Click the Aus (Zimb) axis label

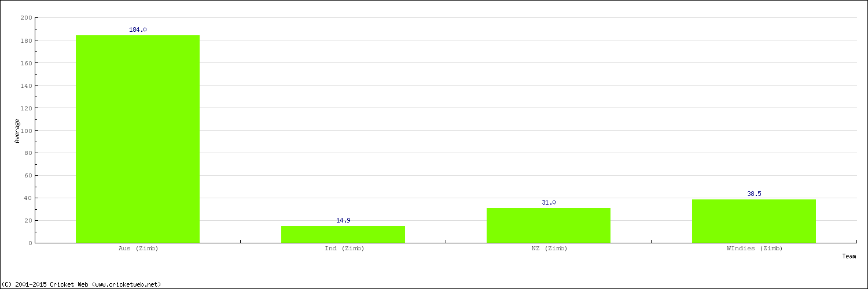coord(138,249)
